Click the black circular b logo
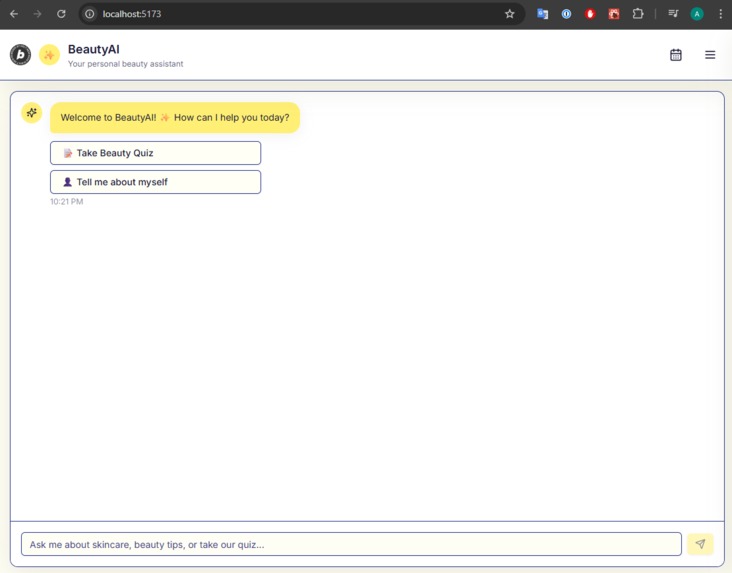Viewport: 732px width, 573px height. pos(21,55)
